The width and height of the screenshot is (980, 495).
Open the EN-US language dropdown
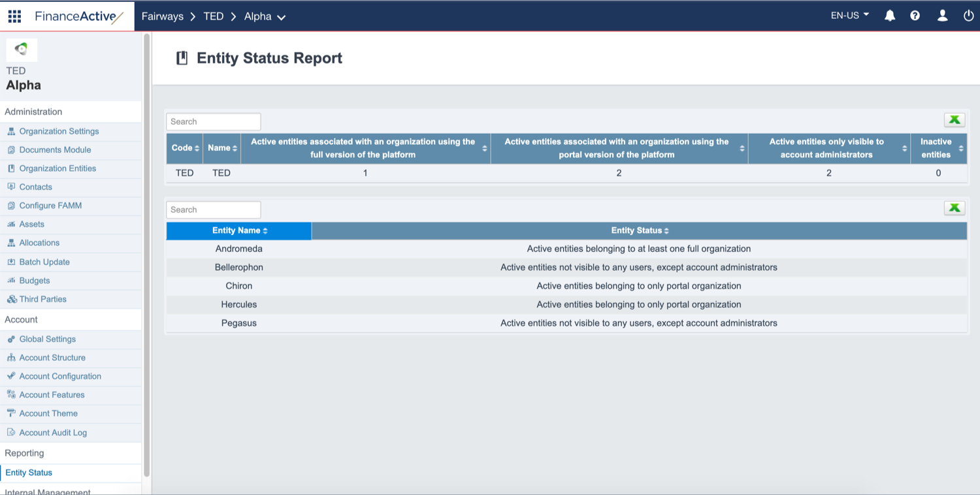click(x=849, y=15)
